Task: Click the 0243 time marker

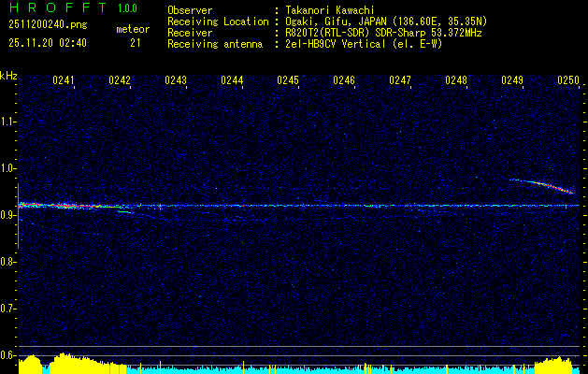Action: (176, 81)
